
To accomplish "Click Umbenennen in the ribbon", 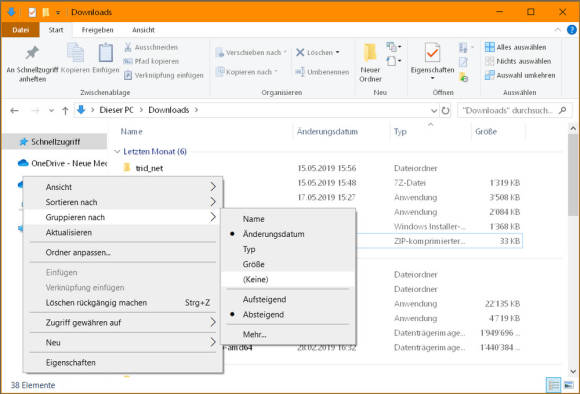I will point(322,72).
